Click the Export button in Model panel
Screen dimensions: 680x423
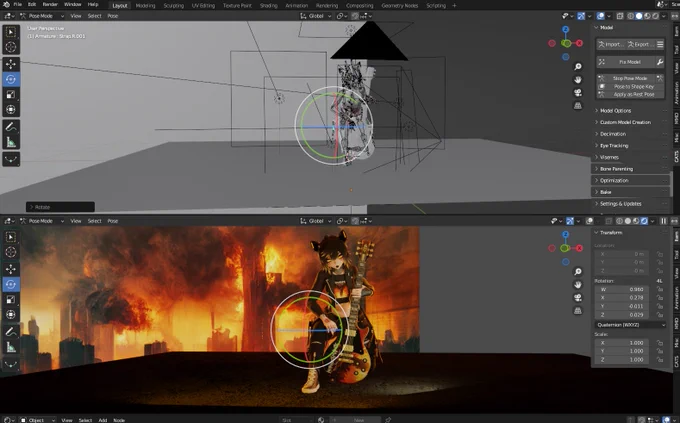tap(640, 44)
